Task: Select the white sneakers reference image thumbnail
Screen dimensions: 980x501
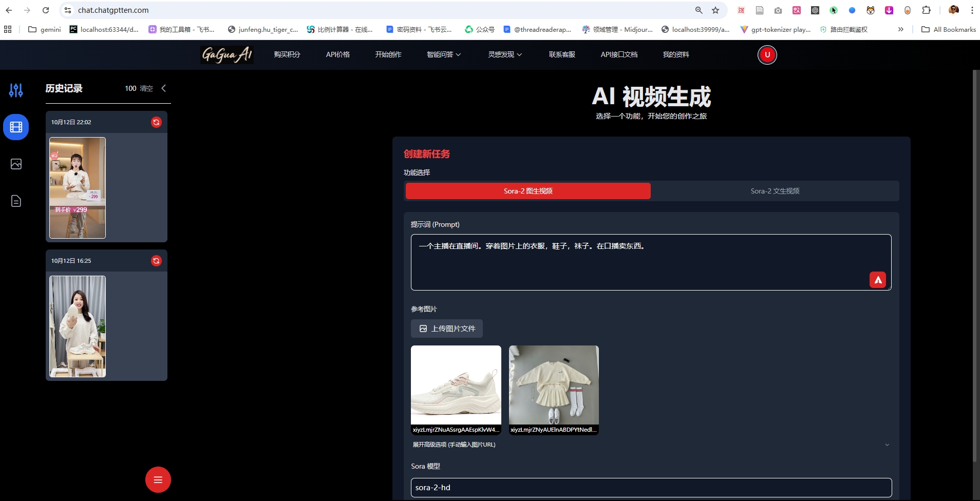Action: pos(456,384)
